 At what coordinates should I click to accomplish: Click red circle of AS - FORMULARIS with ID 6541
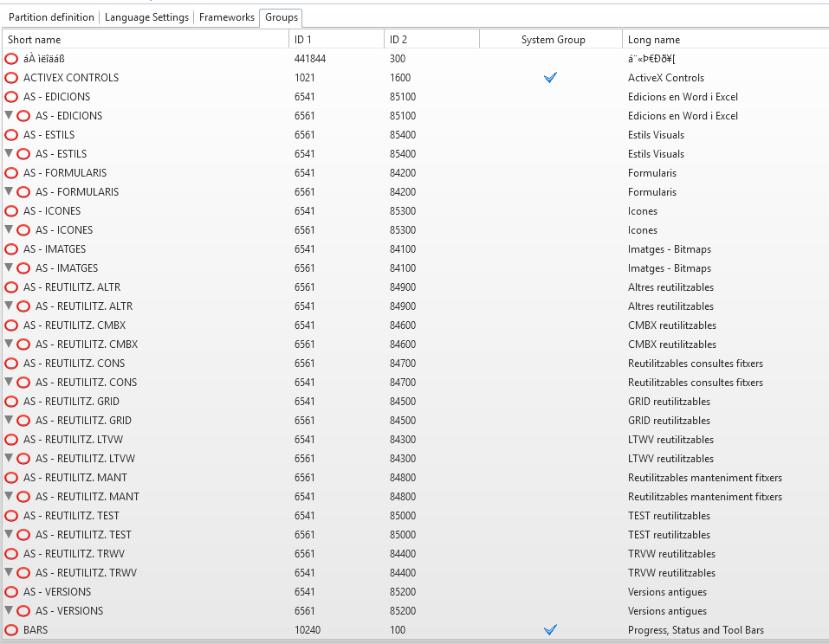pyautogui.click(x=11, y=173)
